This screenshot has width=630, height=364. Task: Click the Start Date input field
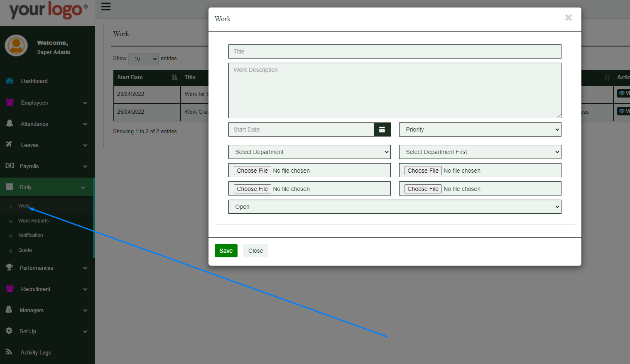pyautogui.click(x=301, y=129)
